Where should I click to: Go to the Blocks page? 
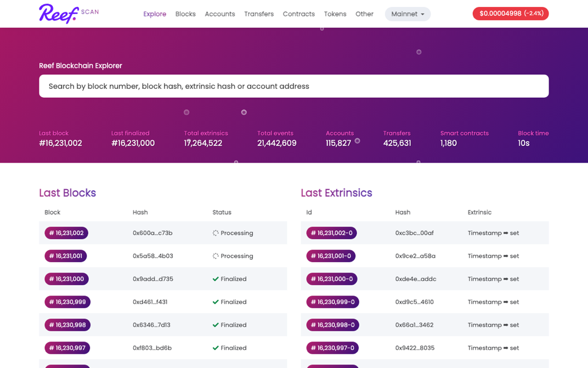click(x=185, y=14)
